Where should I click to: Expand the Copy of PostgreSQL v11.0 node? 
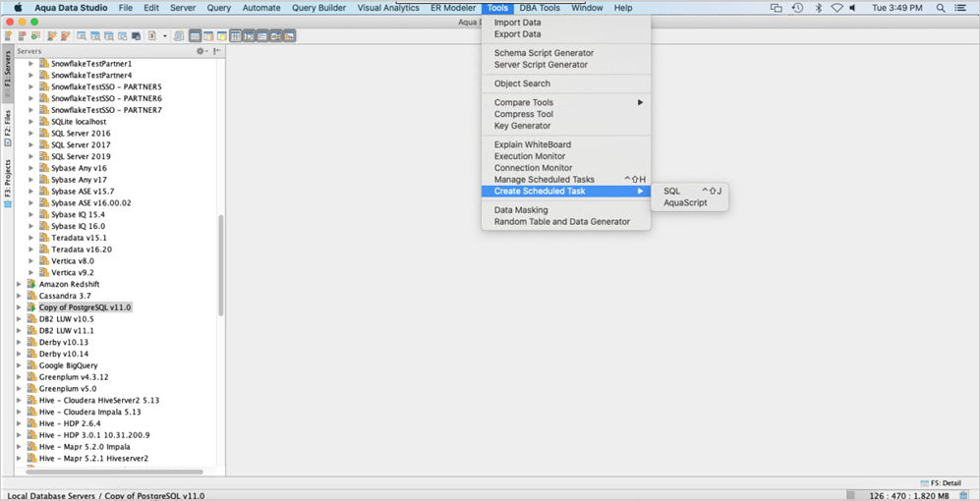point(19,307)
